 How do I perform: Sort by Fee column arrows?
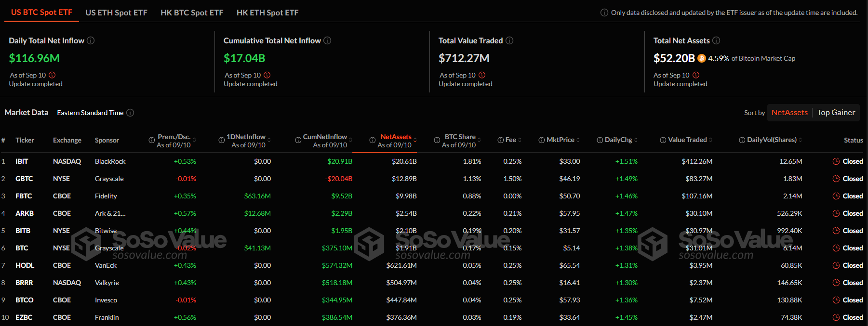tap(520, 140)
